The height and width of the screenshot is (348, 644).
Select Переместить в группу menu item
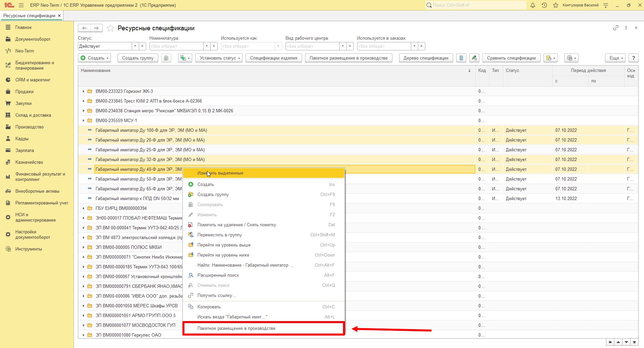tap(264, 235)
